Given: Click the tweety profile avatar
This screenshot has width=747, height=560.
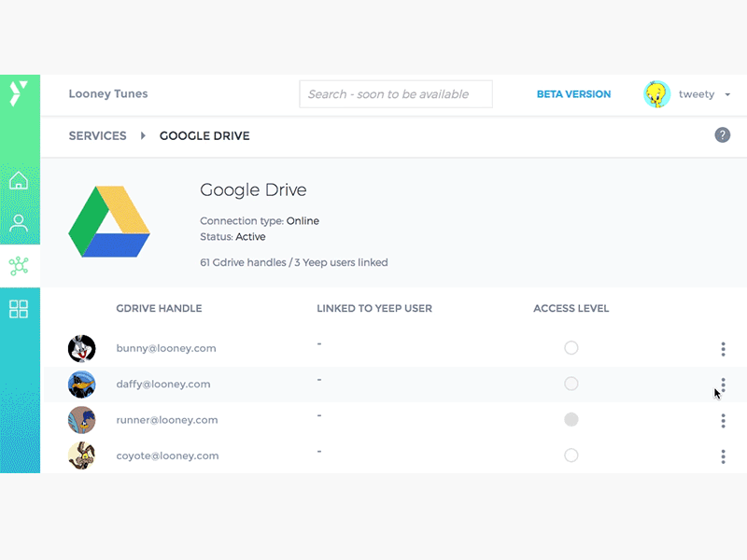Looking at the screenshot, I should (657, 94).
